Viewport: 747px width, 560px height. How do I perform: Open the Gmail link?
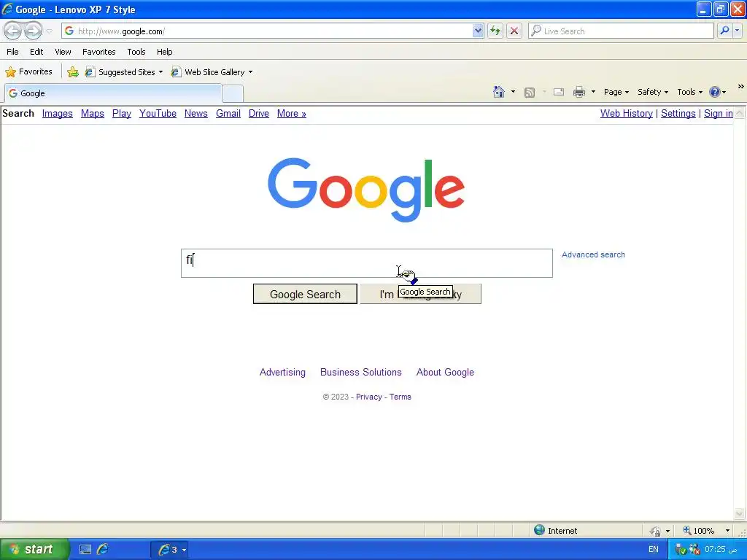(x=228, y=113)
